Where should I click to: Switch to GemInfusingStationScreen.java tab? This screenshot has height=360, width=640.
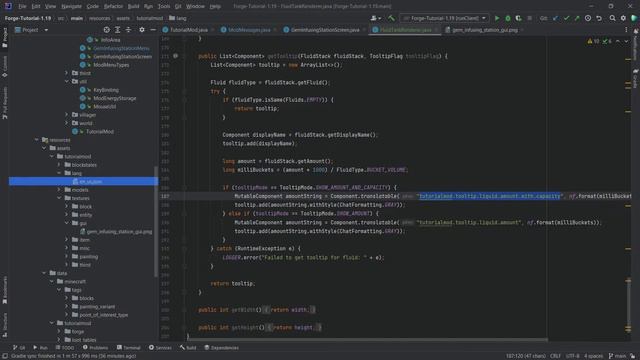click(x=322, y=30)
